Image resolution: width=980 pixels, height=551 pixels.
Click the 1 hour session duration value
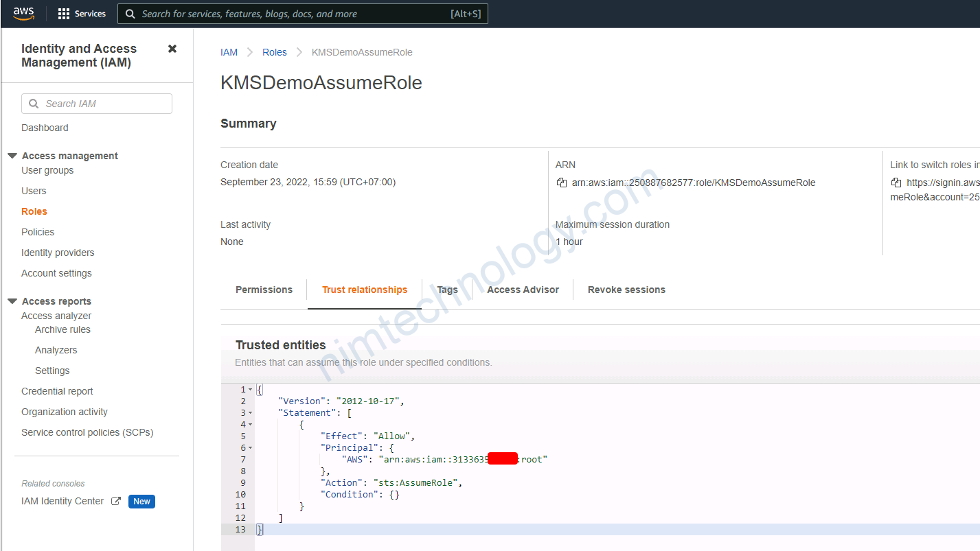tap(569, 242)
